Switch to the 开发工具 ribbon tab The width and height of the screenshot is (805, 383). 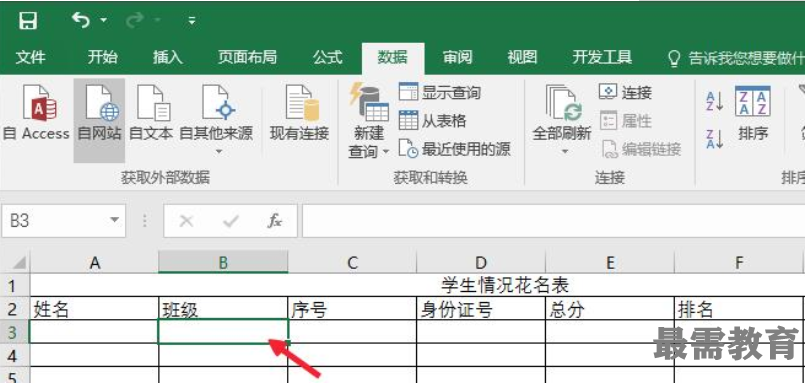[602, 58]
